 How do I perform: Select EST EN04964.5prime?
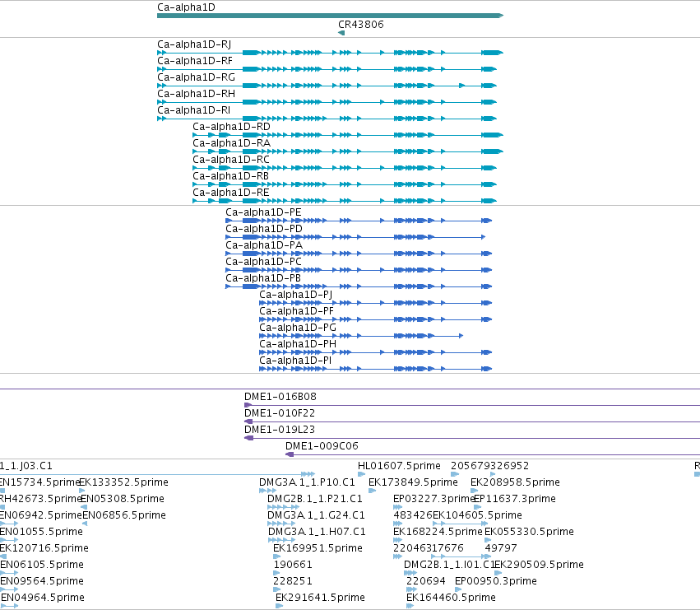pyautogui.click(x=43, y=598)
